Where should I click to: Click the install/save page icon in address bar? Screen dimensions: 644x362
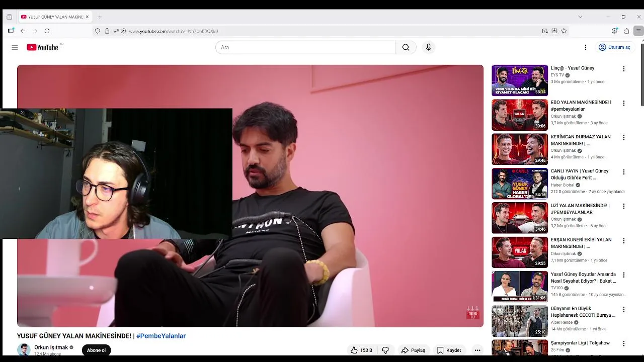(x=554, y=31)
